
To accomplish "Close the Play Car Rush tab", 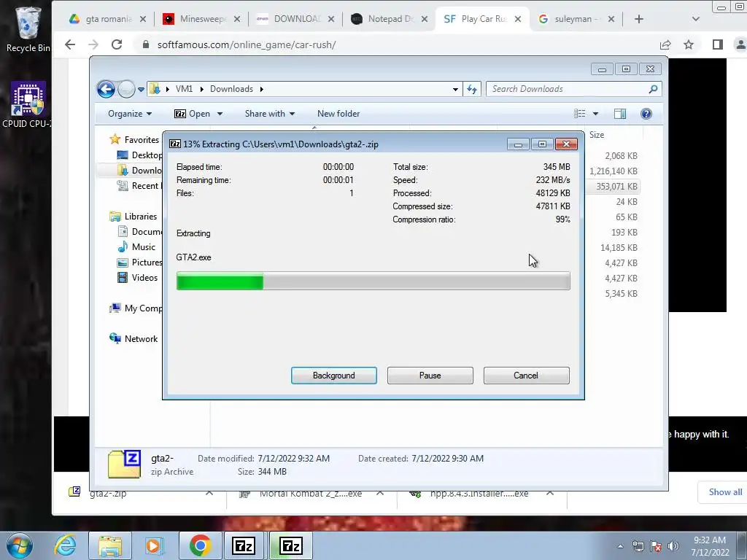I will pos(518,19).
